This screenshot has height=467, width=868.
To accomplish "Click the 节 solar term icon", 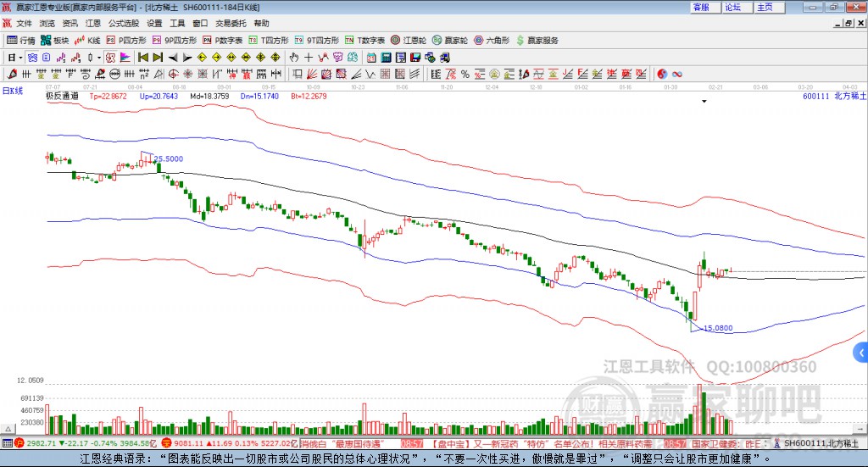I will coord(337,58).
